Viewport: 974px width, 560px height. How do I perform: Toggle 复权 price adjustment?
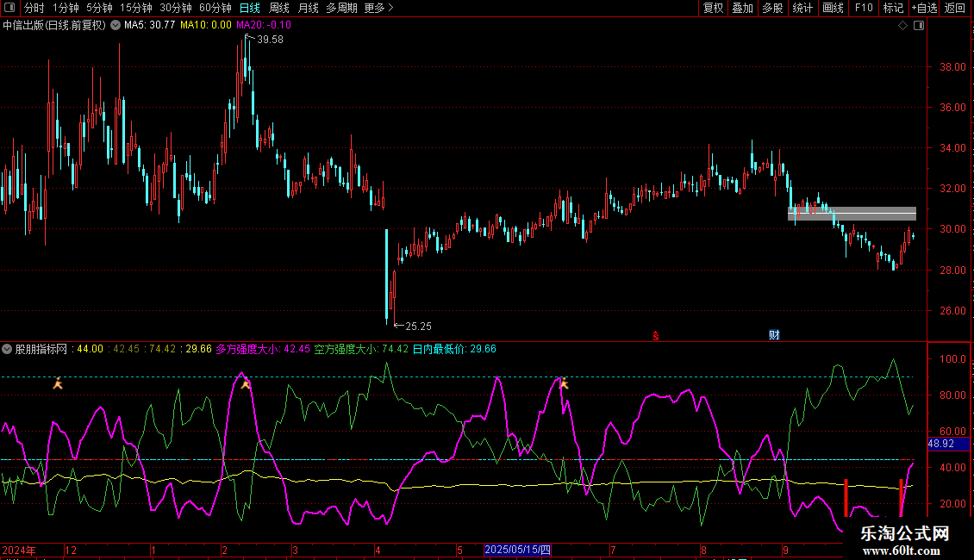713,8
